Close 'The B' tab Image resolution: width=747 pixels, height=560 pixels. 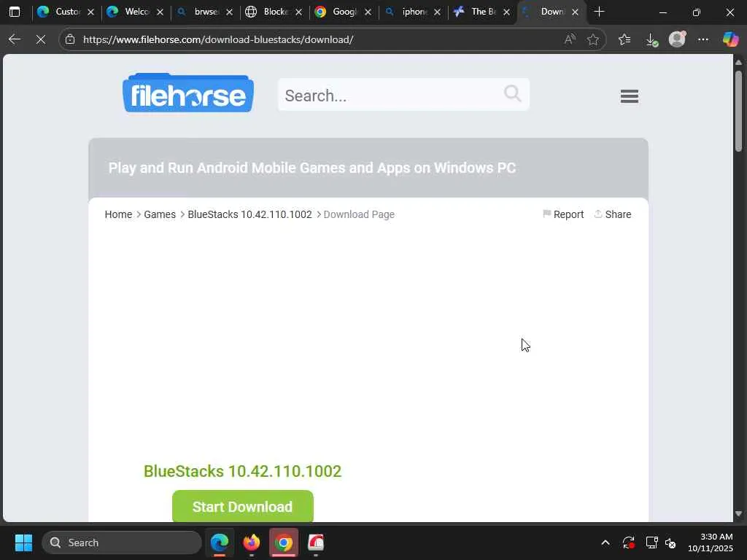tap(506, 12)
